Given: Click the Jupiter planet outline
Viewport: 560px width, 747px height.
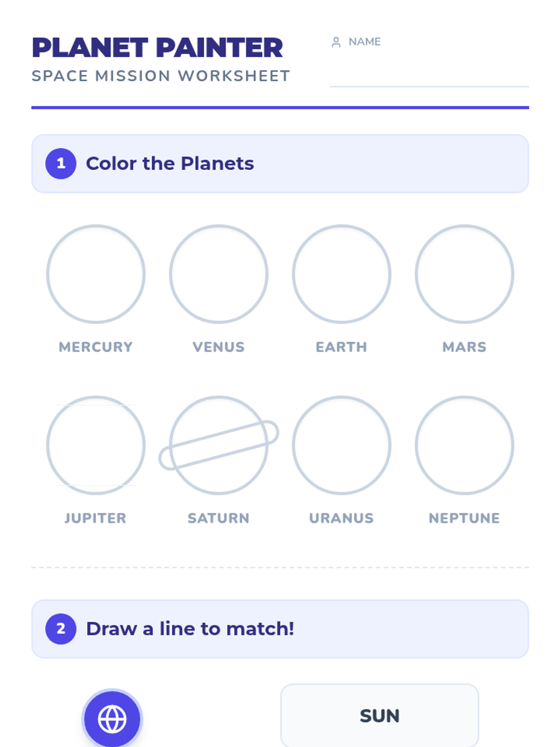Looking at the screenshot, I should coord(96,445).
